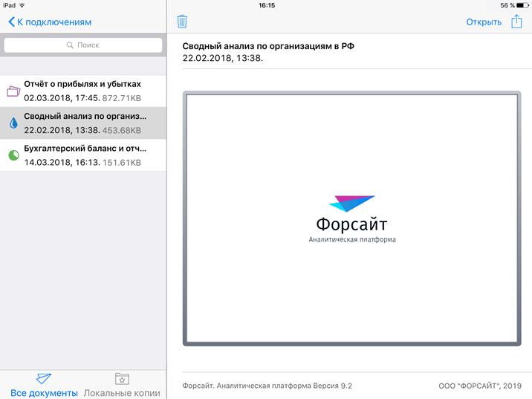Go back to connections (К подключениям)

[50, 22]
